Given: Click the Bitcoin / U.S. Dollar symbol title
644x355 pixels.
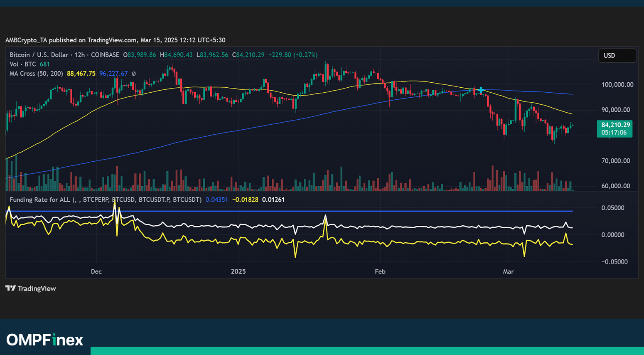Looking at the screenshot, I should coord(39,55).
